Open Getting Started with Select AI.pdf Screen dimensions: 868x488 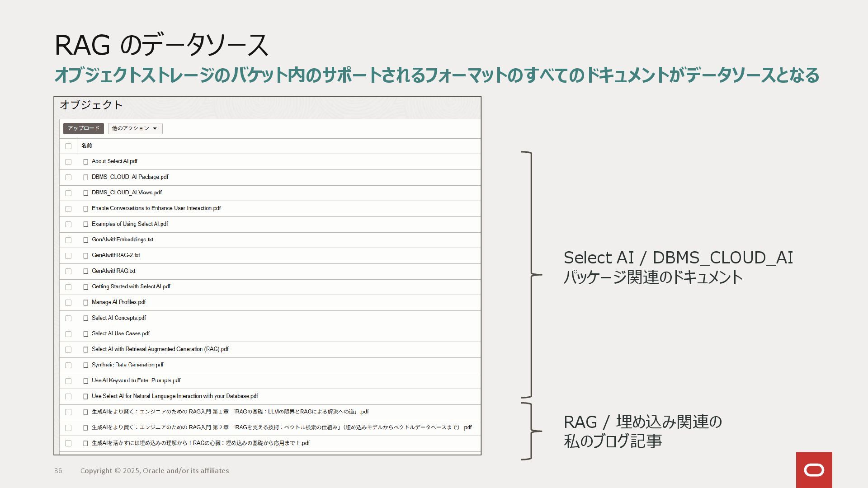(131, 286)
